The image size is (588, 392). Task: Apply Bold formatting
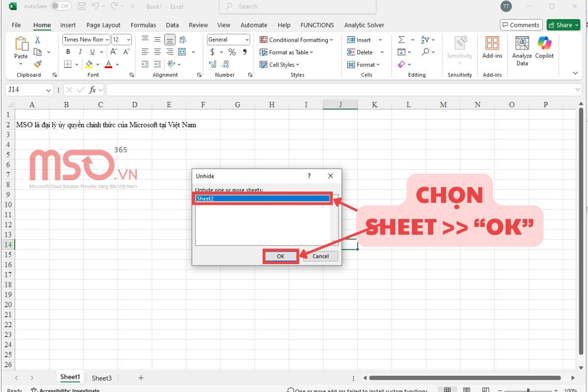pos(68,52)
